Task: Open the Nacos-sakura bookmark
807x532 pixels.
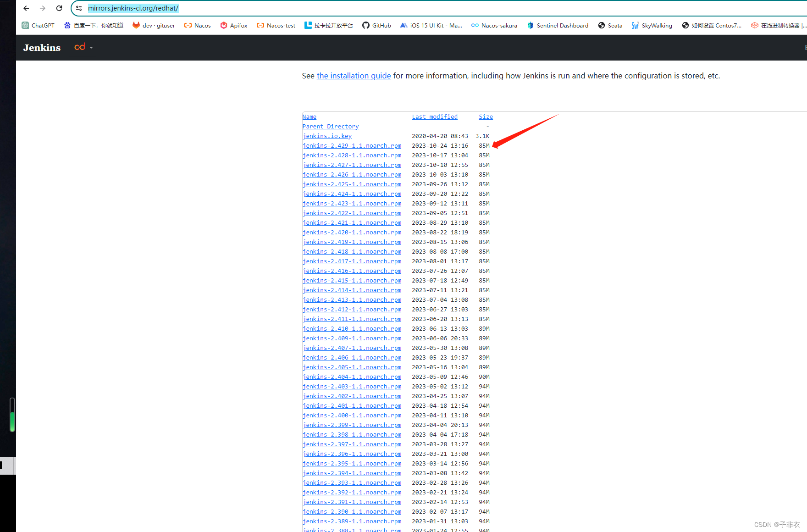Action: [494, 26]
